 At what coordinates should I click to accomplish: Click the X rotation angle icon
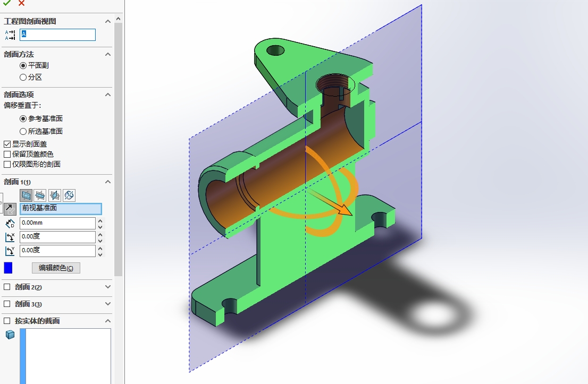click(10, 237)
